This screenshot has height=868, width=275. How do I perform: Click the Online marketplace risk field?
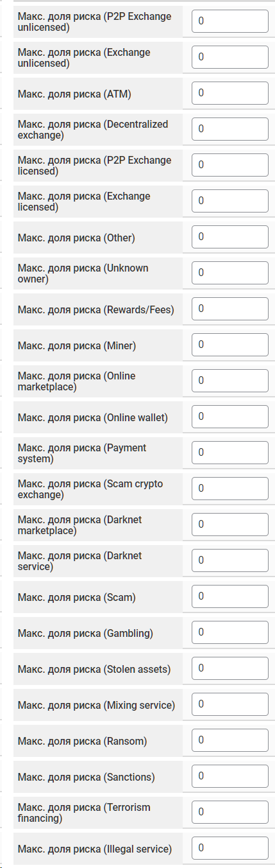tap(230, 381)
